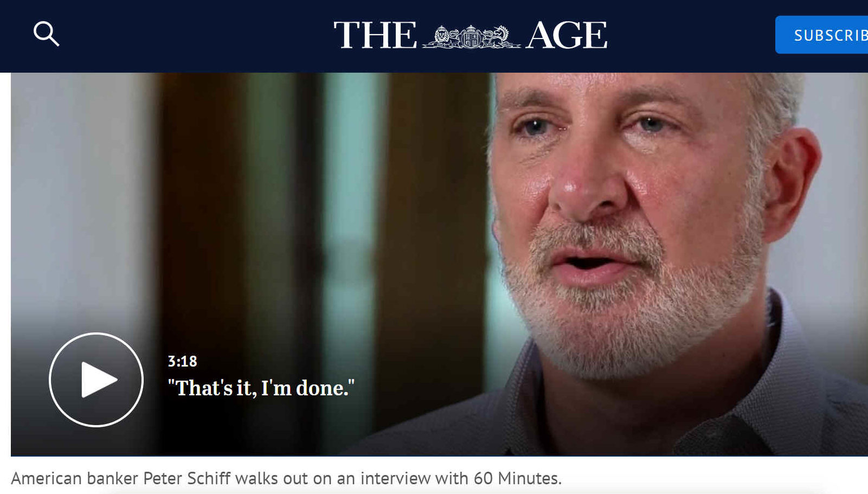This screenshot has width=868, height=494.
Task: Click the "That's it, I'm done." video title
Action: (x=261, y=388)
